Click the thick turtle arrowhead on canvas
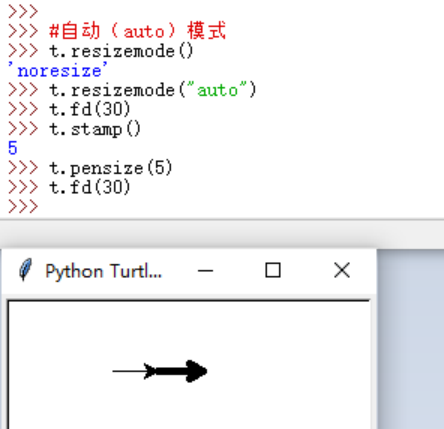Screen dimensions: 444x429 tap(197, 371)
